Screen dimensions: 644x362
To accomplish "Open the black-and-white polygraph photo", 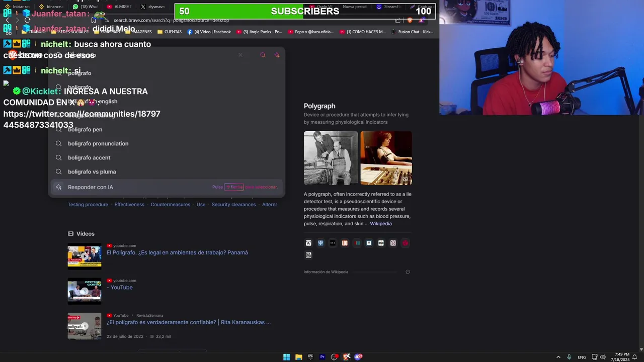I will (x=331, y=158).
